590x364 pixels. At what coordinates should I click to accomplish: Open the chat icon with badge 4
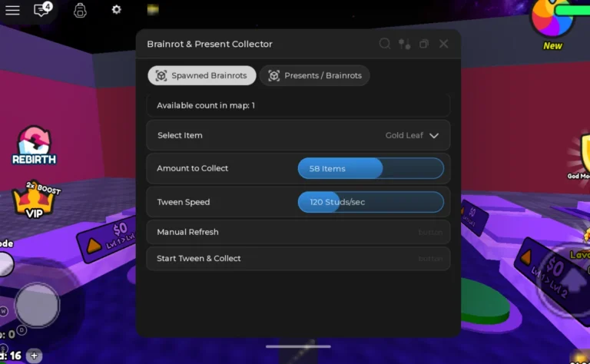tap(42, 9)
